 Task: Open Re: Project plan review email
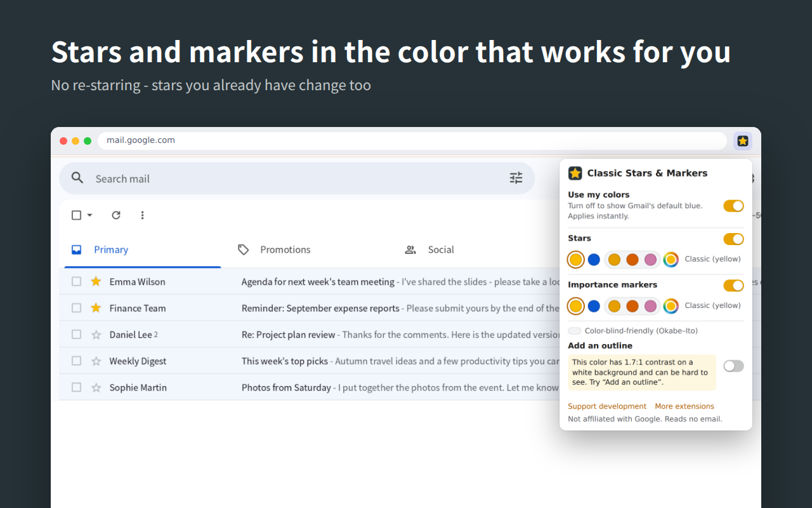(289, 335)
